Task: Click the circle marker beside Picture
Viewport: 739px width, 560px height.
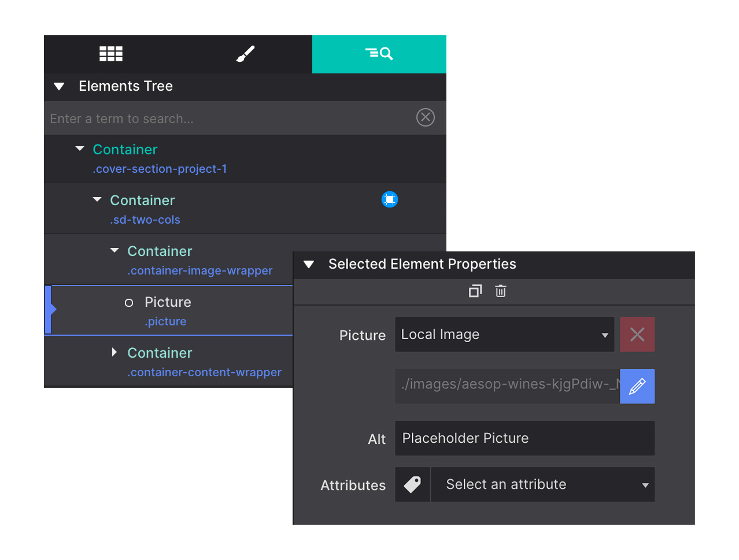Action: point(129,303)
